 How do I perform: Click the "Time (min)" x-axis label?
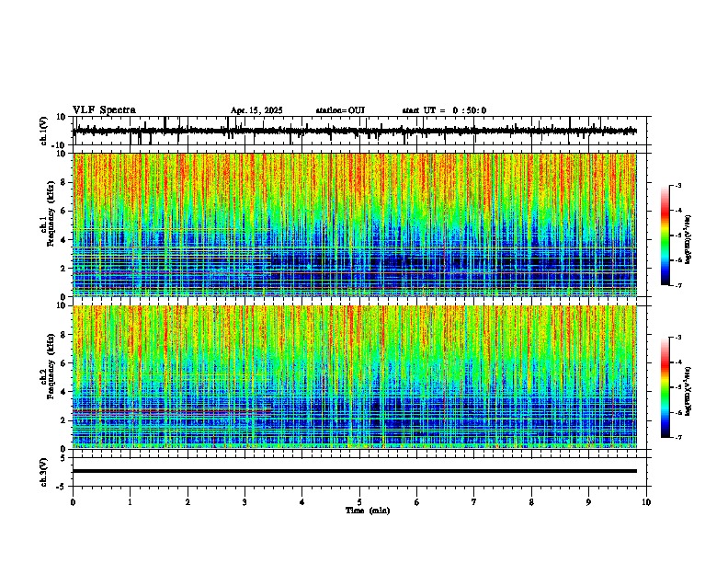[368, 511]
